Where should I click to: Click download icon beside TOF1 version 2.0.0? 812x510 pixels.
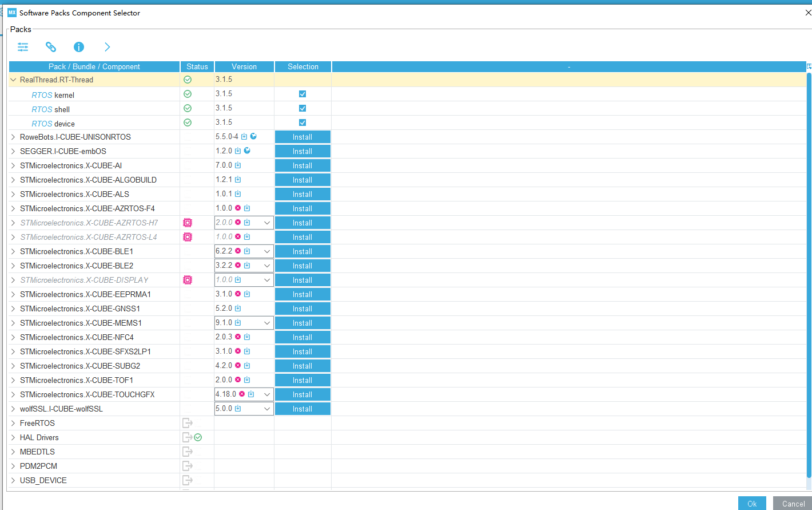tap(247, 379)
